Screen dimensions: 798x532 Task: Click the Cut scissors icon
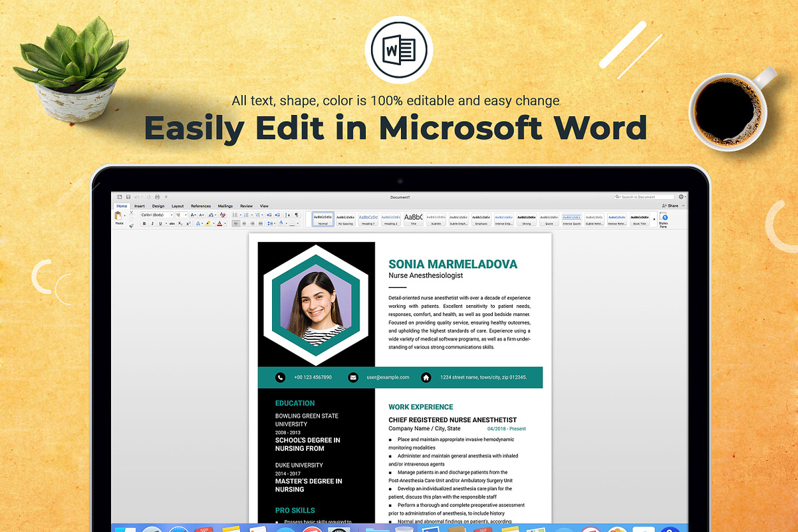tap(131, 213)
